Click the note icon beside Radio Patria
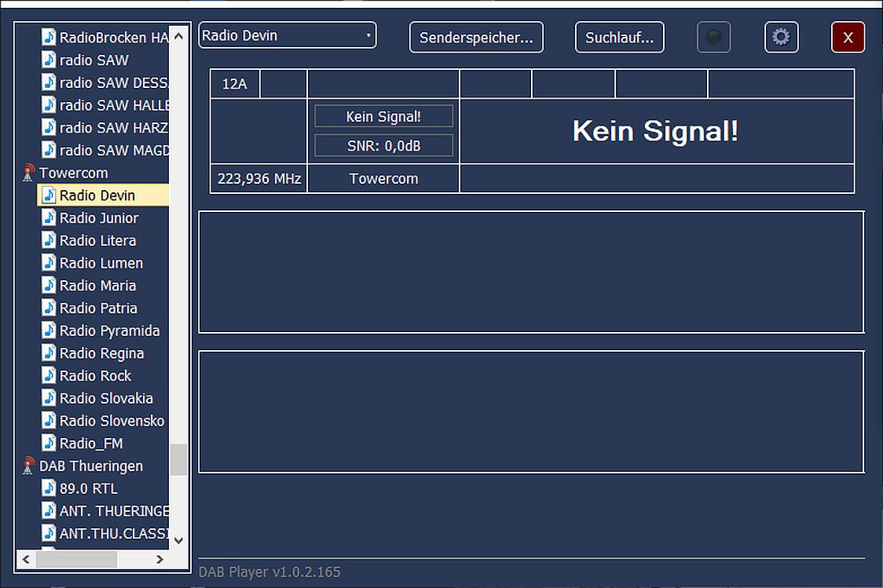This screenshot has width=883, height=588. pyautogui.click(x=49, y=308)
